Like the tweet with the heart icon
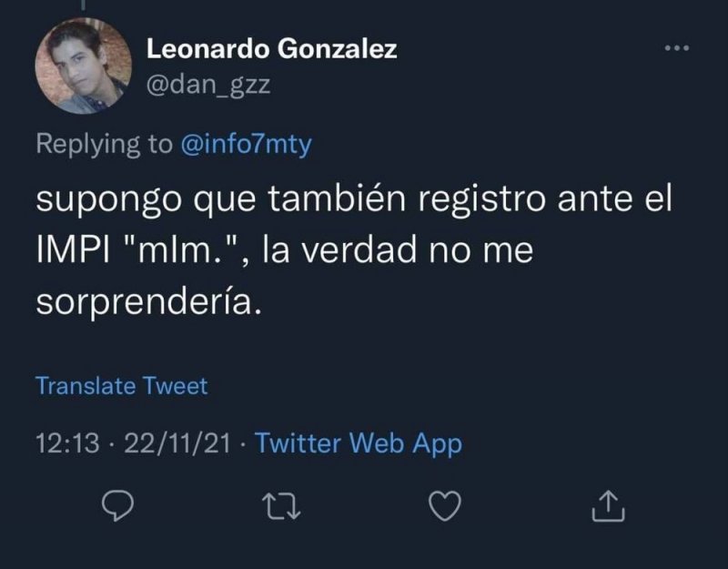This screenshot has width=728, height=569. (441, 507)
